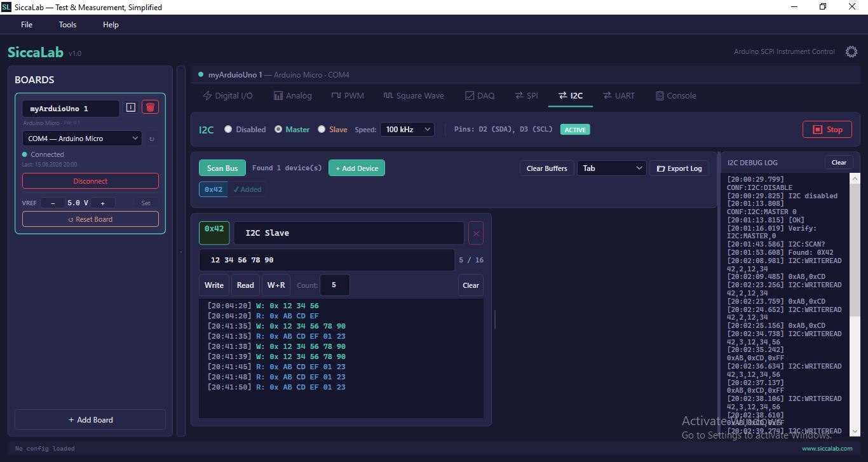Switch to Analog tab
The image size is (868, 462).
pos(292,95)
